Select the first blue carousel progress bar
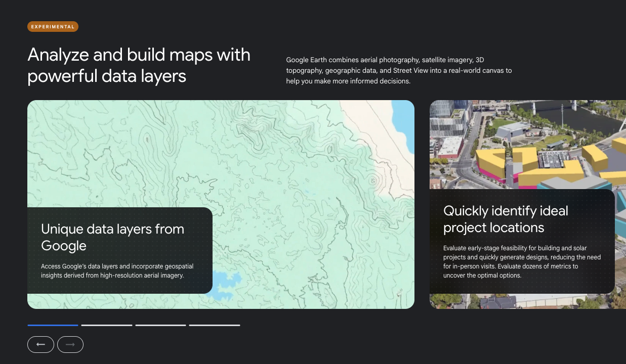This screenshot has width=626, height=364. click(53, 325)
